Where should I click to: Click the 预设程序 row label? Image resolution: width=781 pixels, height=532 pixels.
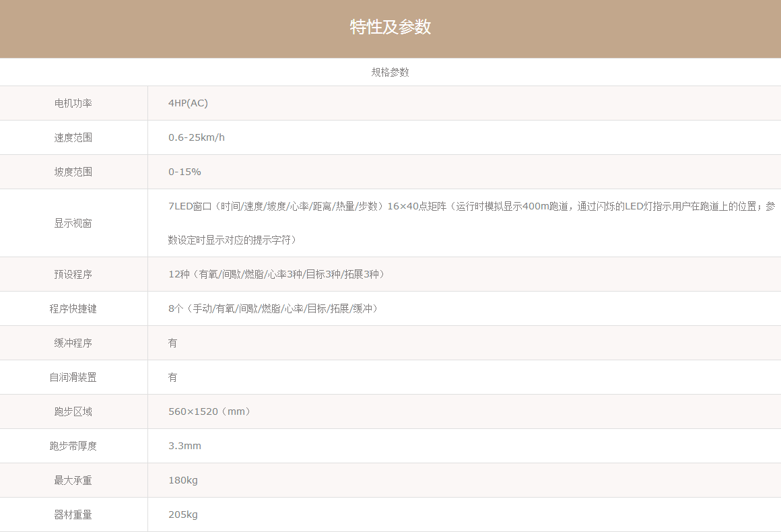[73, 274]
